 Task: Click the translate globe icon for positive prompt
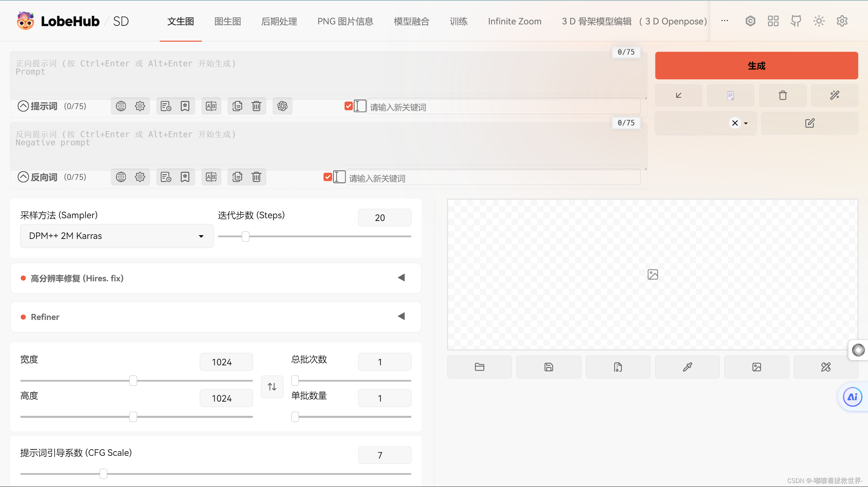[x=121, y=106]
